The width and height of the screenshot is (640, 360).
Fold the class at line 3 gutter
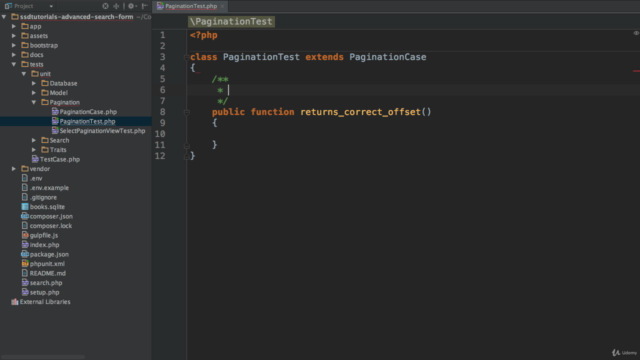[x=187, y=57]
